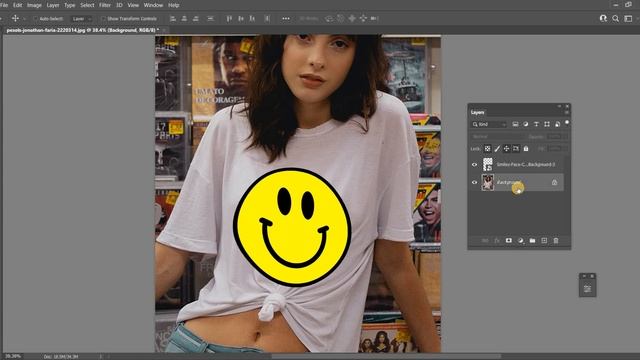This screenshot has height=360, width=640.
Task: Open the three-dots align options
Action: [286, 18]
